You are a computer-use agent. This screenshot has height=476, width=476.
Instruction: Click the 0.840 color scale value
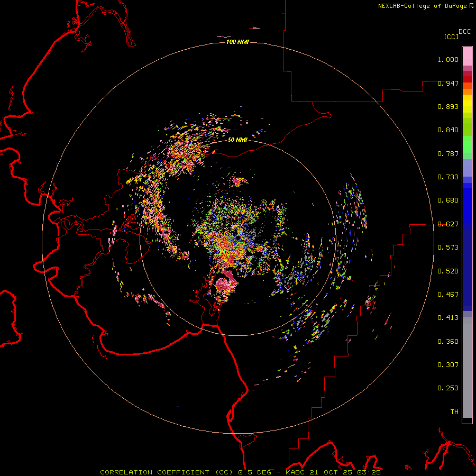tap(448, 130)
